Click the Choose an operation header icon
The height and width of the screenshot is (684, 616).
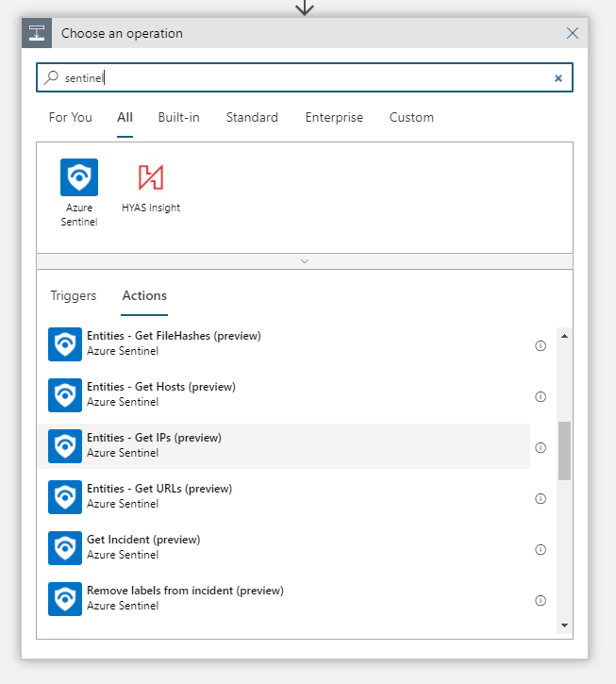(37, 33)
